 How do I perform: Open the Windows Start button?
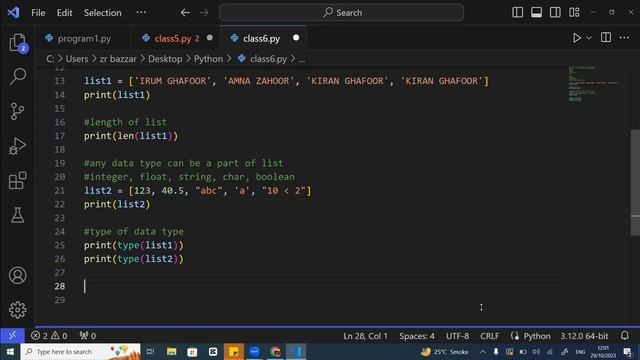coord(10,351)
